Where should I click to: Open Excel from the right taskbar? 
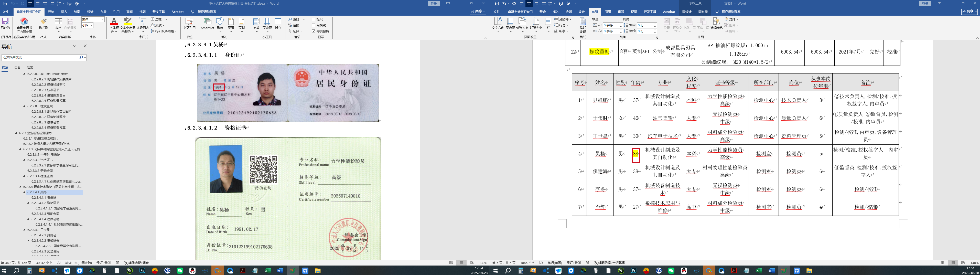[x=759, y=271]
